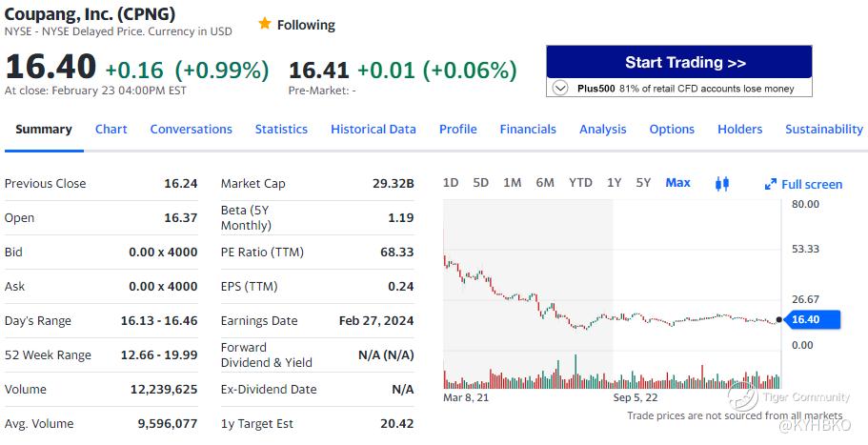Select the 5Y chart range
The height and width of the screenshot is (445, 868).
(x=643, y=182)
